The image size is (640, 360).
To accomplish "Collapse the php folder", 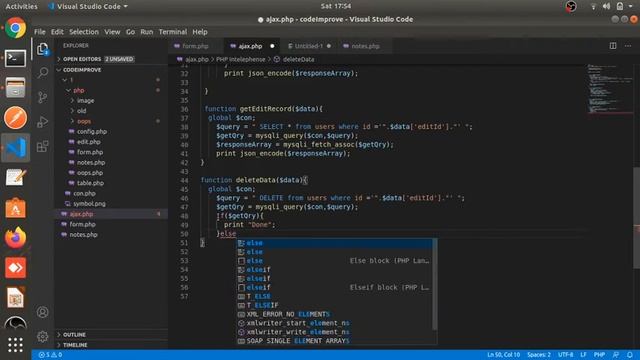I will (79, 90).
